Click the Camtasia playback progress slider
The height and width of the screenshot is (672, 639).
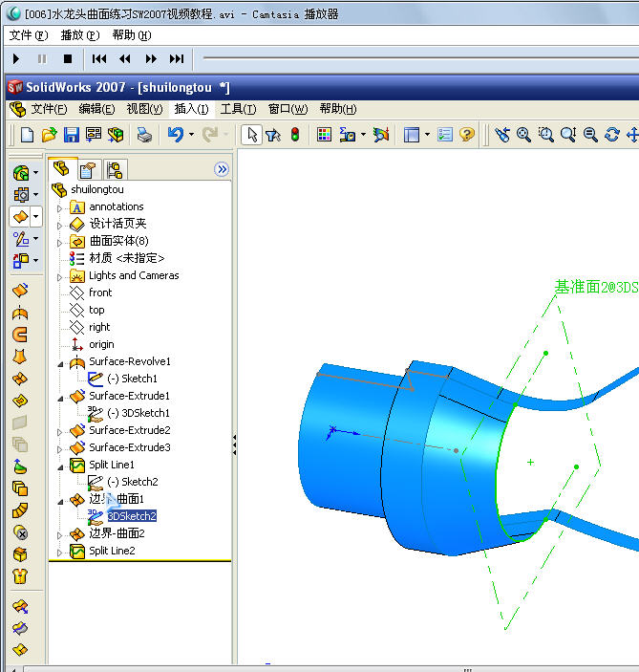[x=421, y=58]
